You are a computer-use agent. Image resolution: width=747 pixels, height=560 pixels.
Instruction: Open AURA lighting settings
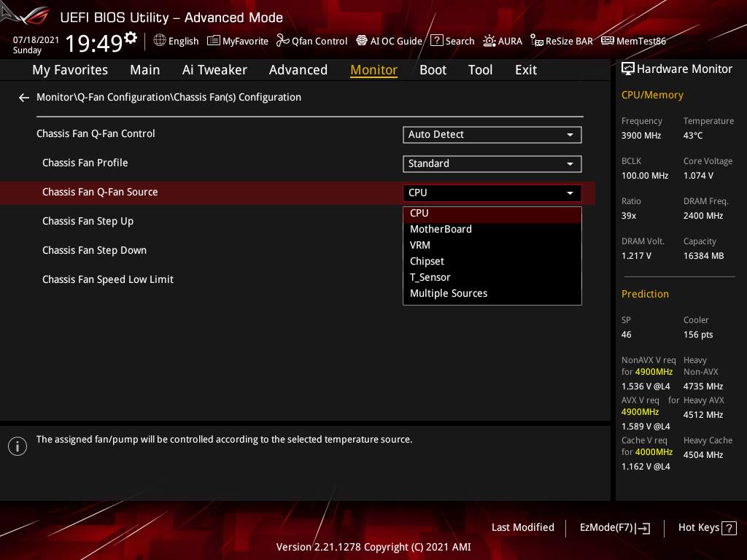point(502,41)
